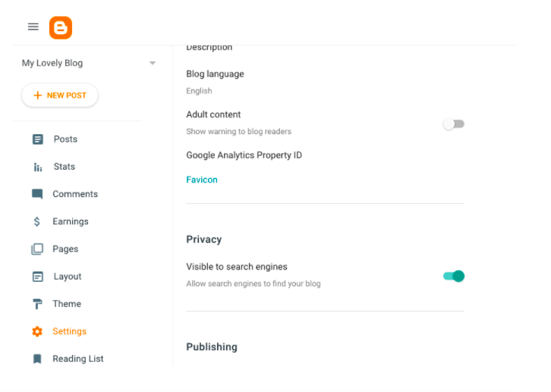This screenshot has width=551, height=392.
Task: Expand the My Lovely Blog dropdown arrow
Action: pyautogui.click(x=153, y=63)
